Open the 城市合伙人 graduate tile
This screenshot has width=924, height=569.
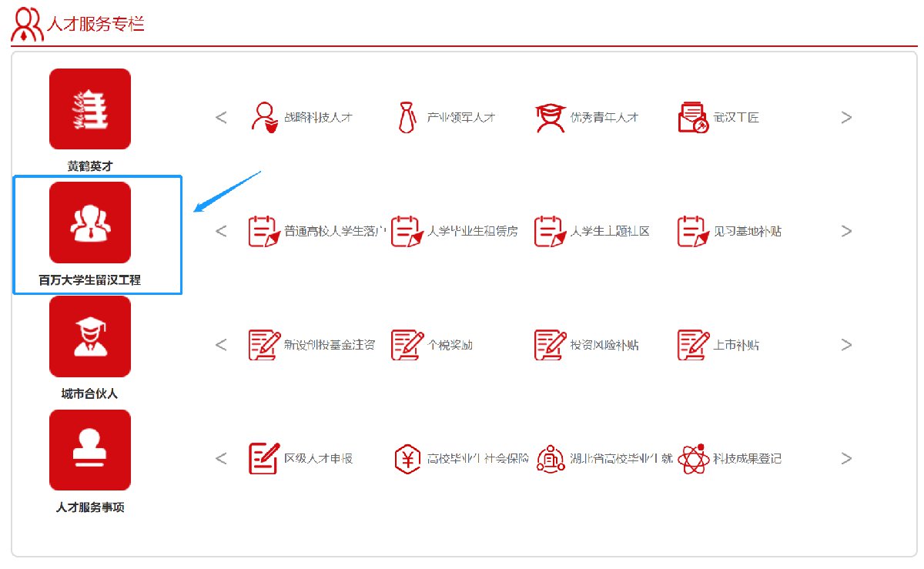coord(90,336)
